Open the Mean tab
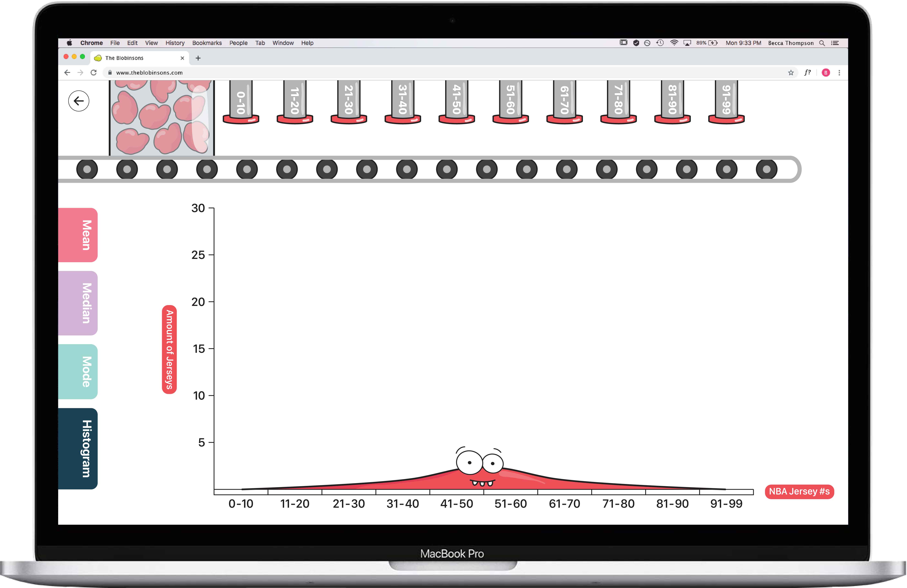907x588 pixels. (x=78, y=235)
